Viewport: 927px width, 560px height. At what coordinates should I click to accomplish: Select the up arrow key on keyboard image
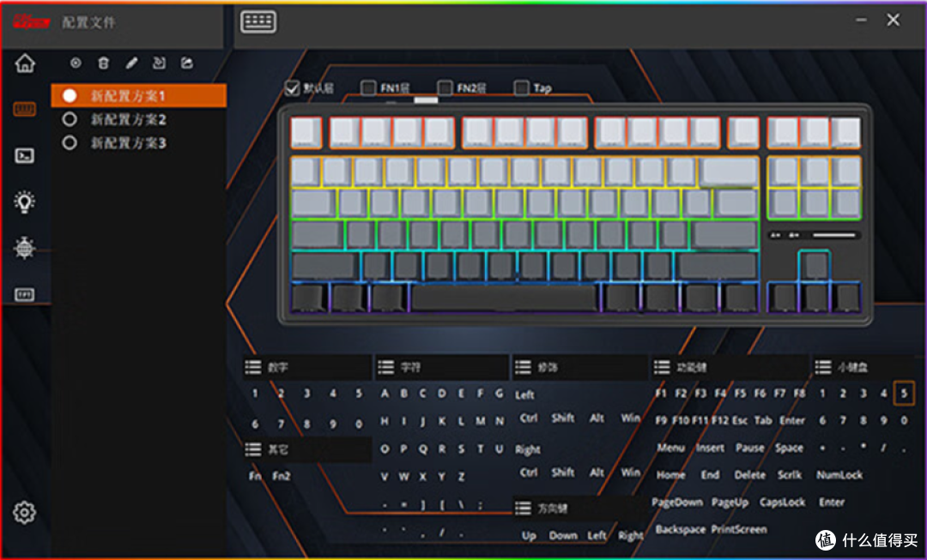pos(815,265)
